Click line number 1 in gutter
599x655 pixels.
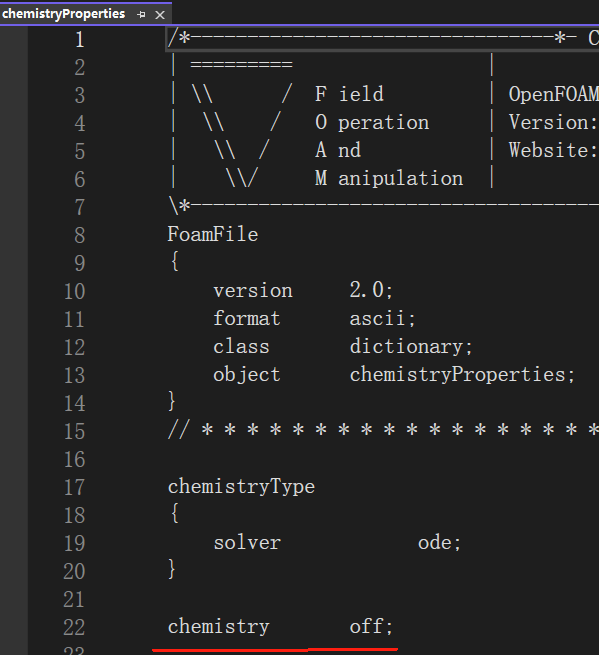(x=80, y=40)
